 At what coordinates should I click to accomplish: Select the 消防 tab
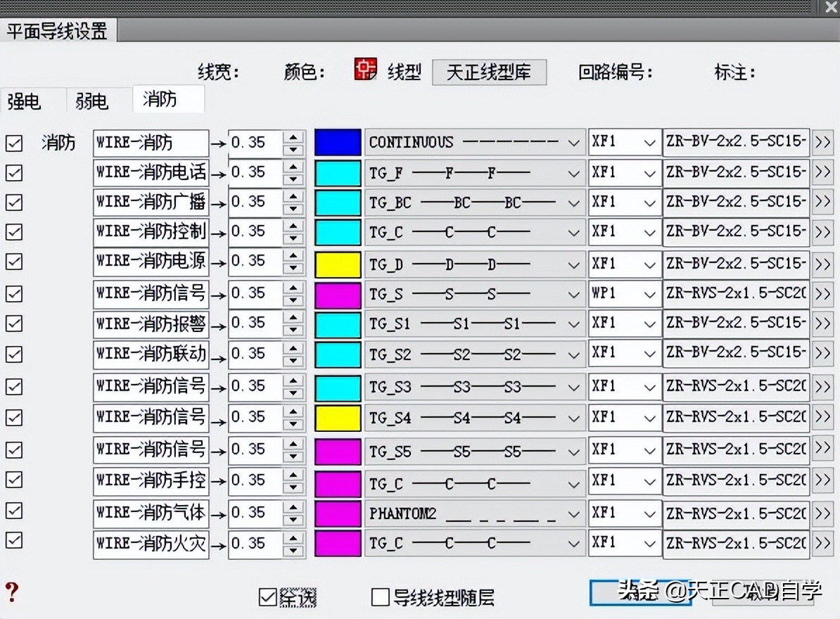tap(167, 100)
